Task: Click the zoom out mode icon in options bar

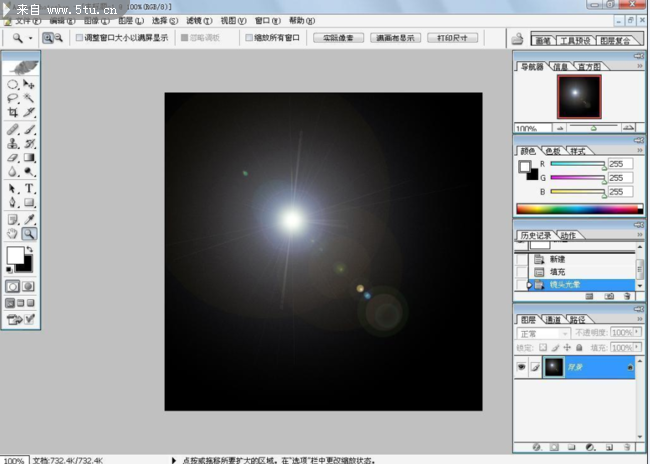Action: [59, 37]
